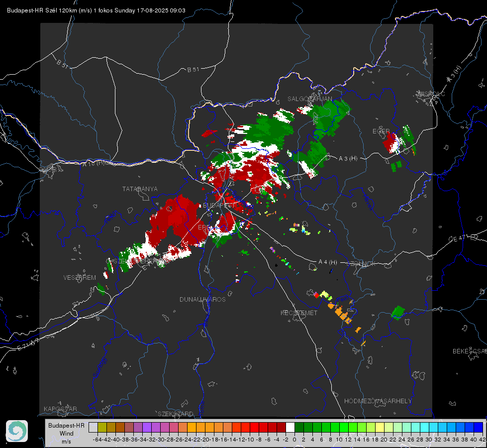Click the MISKOLC city label
Screen dimensions: 487x448
(x=431, y=94)
